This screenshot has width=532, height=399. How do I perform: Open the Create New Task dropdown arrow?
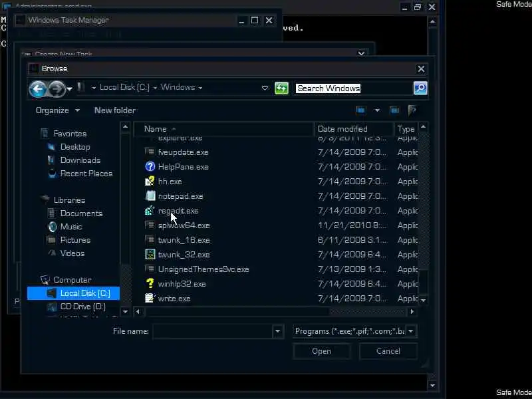tap(361, 53)
